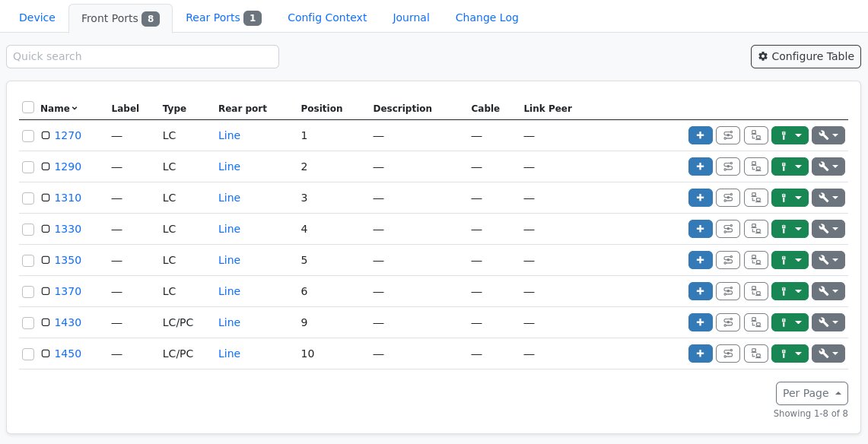The height and width of the screenshot is (444, 868).
Task: Open the green connect dropdown on port 1370
Action: pos(797,291)
